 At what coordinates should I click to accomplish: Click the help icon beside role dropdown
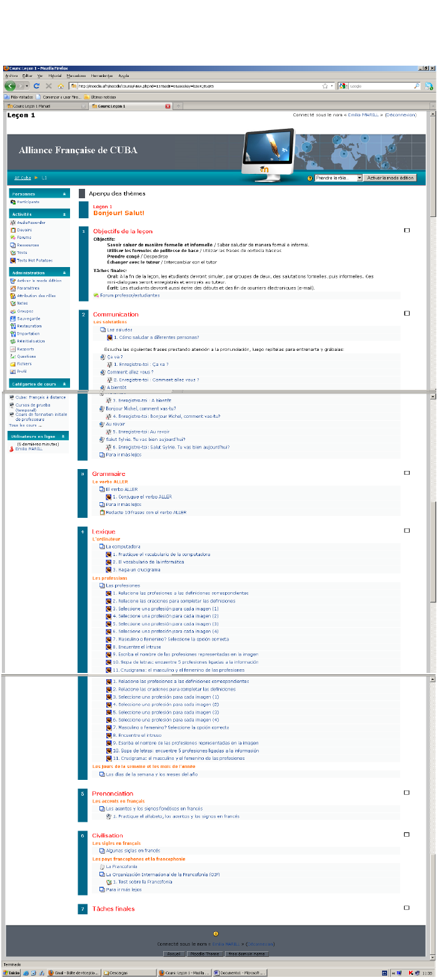(x=310, y=178)
